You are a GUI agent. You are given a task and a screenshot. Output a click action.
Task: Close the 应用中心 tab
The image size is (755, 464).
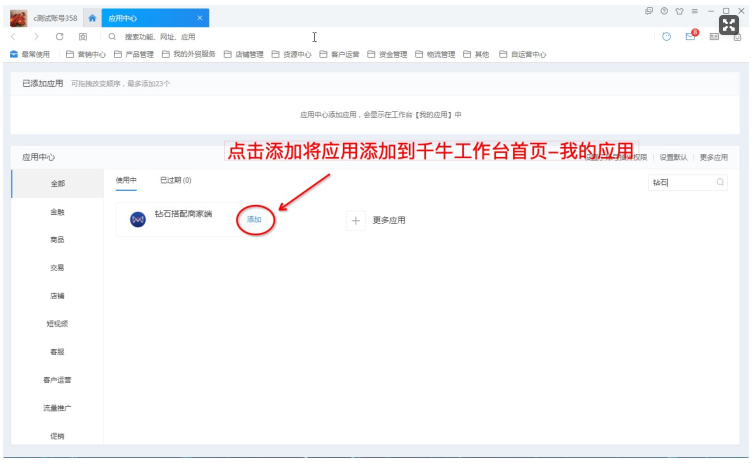tap(200, 18)
